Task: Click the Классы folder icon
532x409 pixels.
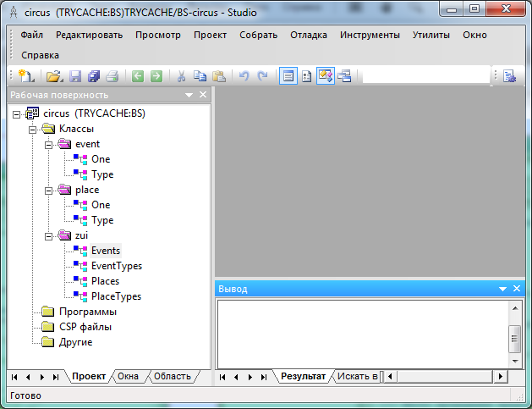Action: [48, 129]
